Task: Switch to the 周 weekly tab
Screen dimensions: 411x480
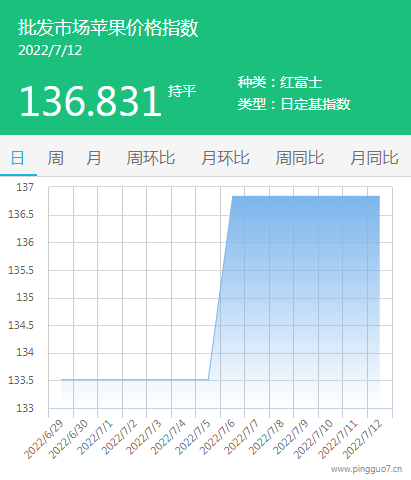Action: pos(55,158)
